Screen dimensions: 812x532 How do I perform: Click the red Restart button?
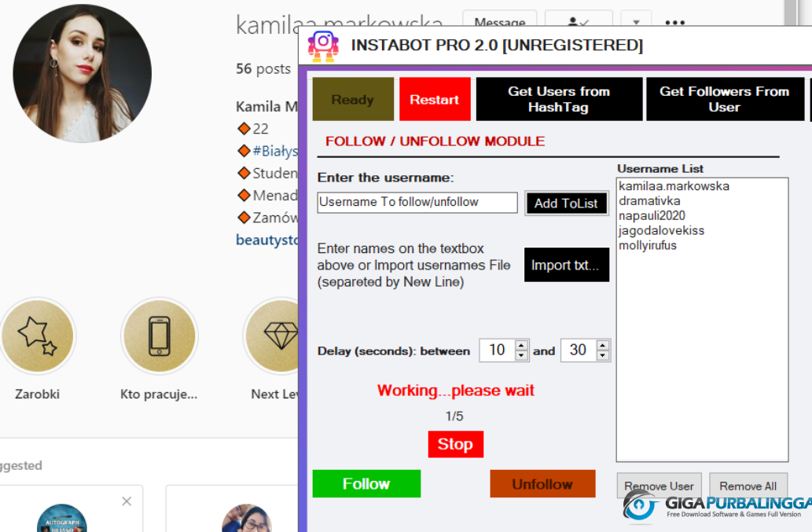point(435,99)
